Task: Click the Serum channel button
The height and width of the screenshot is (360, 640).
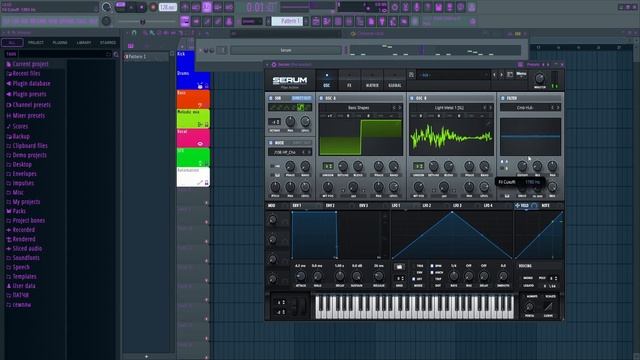Action: pos(286,50)
